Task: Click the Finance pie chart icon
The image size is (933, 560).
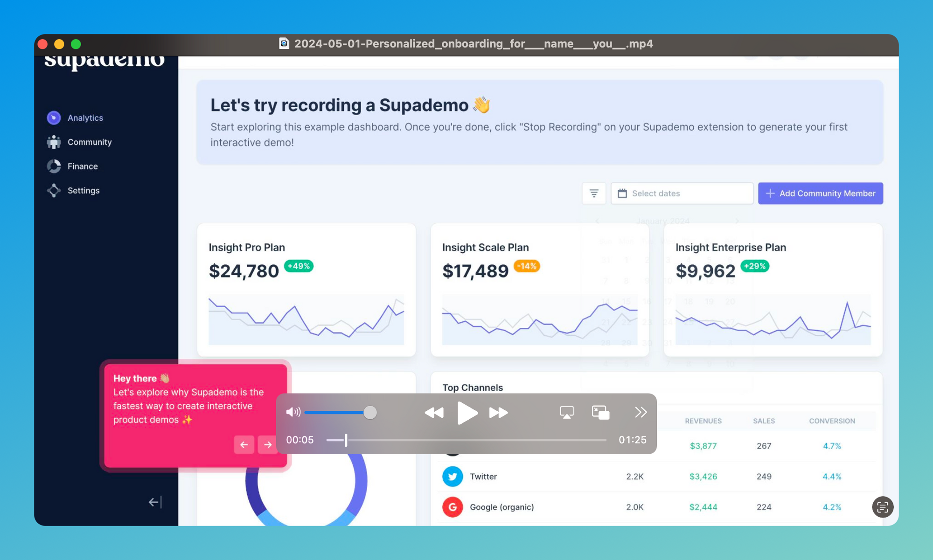Action: pos(54,166)
